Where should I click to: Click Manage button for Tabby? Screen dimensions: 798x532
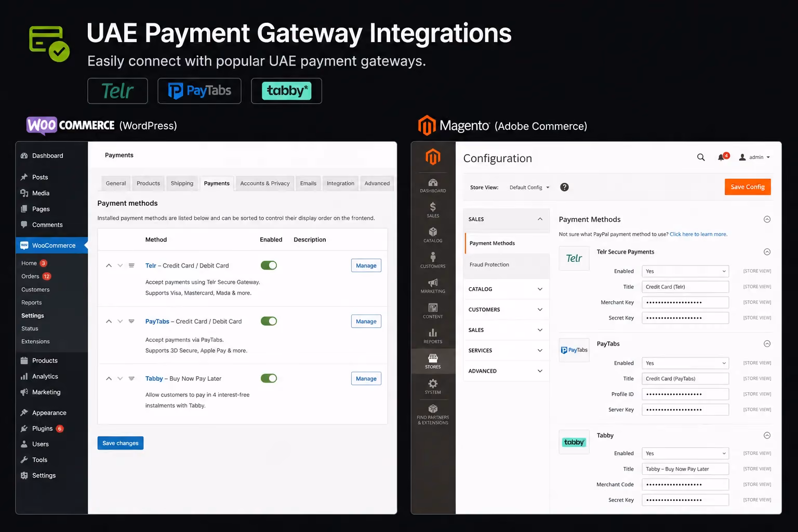(366, 379)
